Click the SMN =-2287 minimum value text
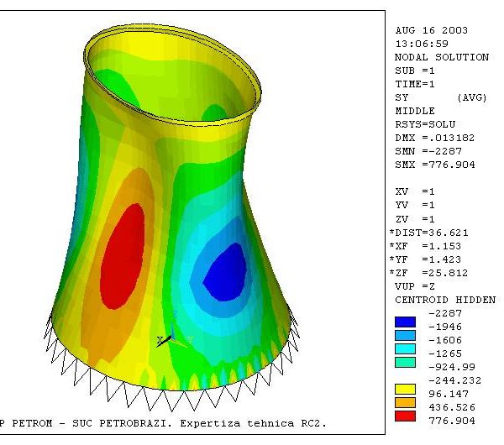The height and width of the screenshot is (445, 504). [x=428, y=151]
